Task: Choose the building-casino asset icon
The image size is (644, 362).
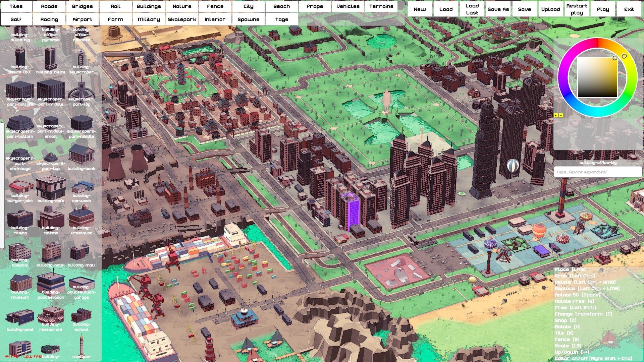Action: [20, 220]
